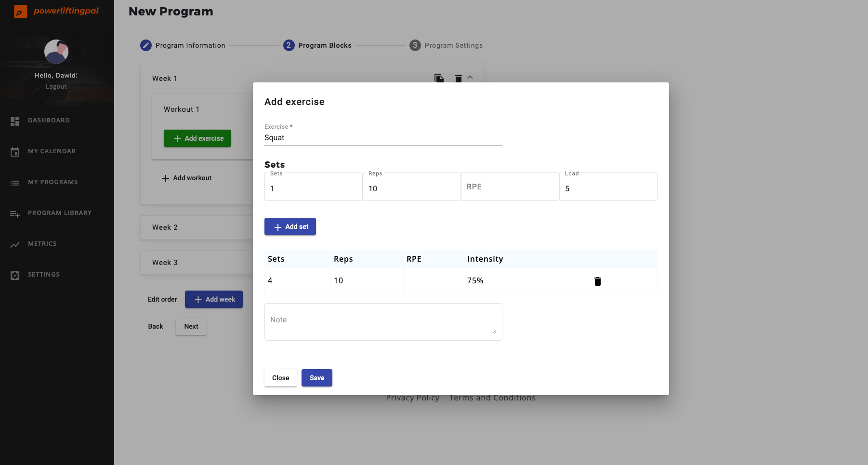868x465 pixels.
Task: Click Edit order
Action: pos(162,299)
